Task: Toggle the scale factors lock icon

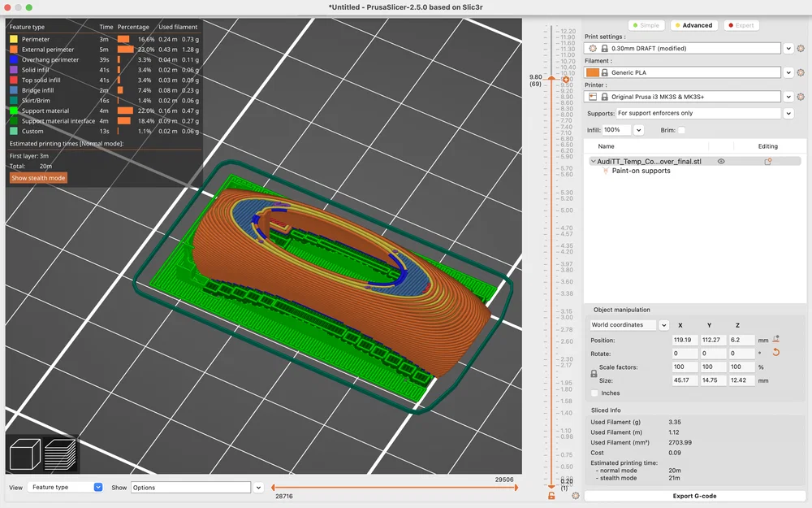Action: pyautogui.click(x=594, y=374)
